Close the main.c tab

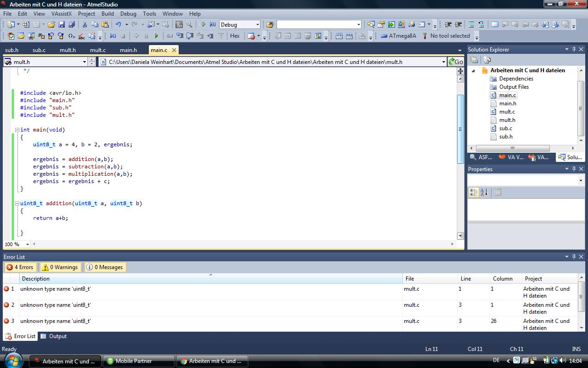pos(174,50)
